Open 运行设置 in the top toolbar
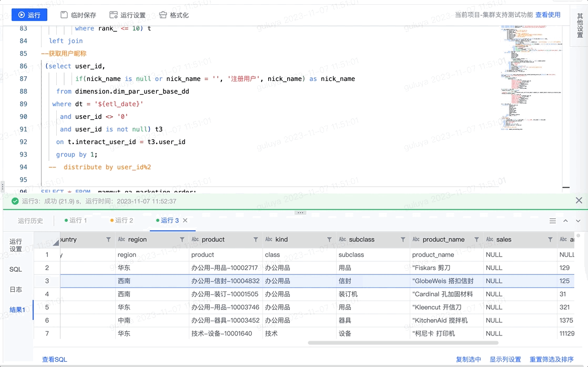 click(x=127, y=15)
